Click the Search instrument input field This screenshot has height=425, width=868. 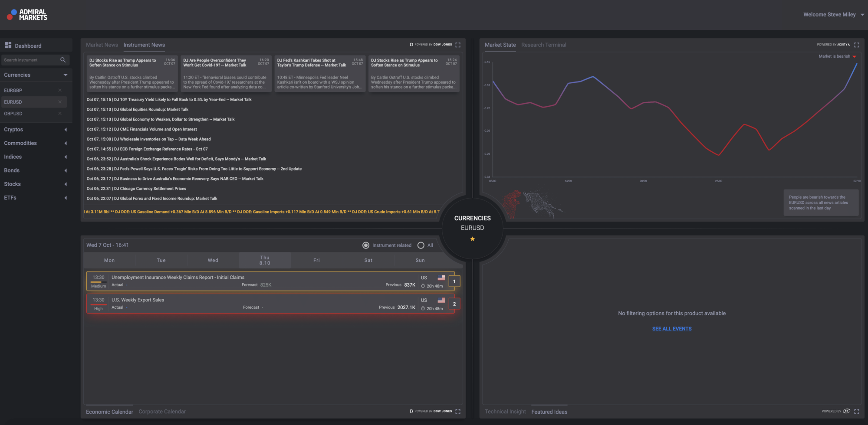pos(30,60)
